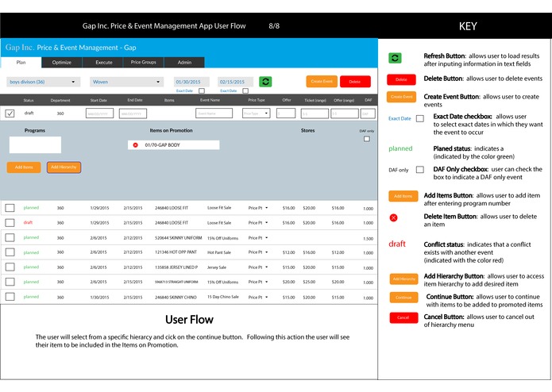The height and width of the screenshot is (392, 552).
Task: Click the start date field showing 01/30/2015
Action: (x=191, y=82)
